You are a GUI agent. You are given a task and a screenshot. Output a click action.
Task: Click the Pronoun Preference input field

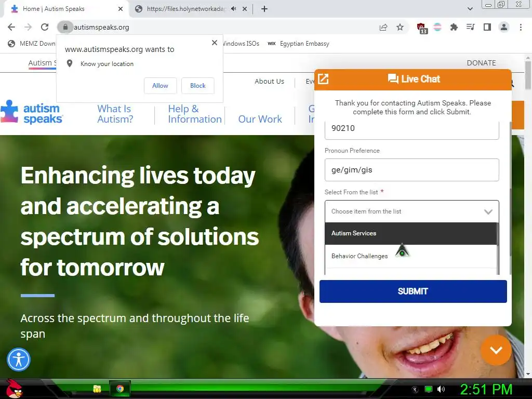point(411,170)
